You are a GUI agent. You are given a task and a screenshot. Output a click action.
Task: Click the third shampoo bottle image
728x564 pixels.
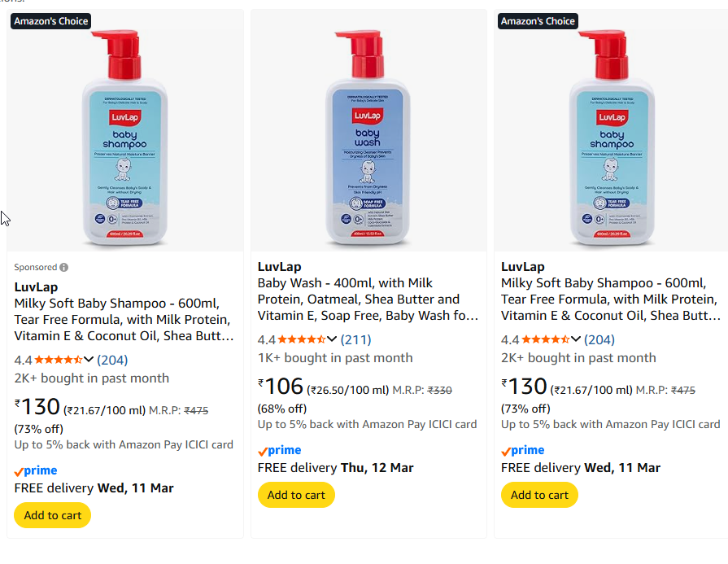[x=611, y=138]
